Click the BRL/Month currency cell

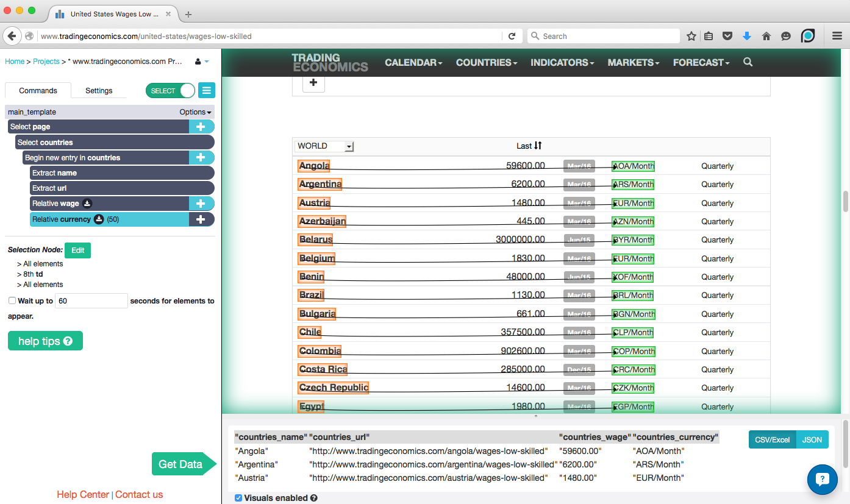pos(633,296)
